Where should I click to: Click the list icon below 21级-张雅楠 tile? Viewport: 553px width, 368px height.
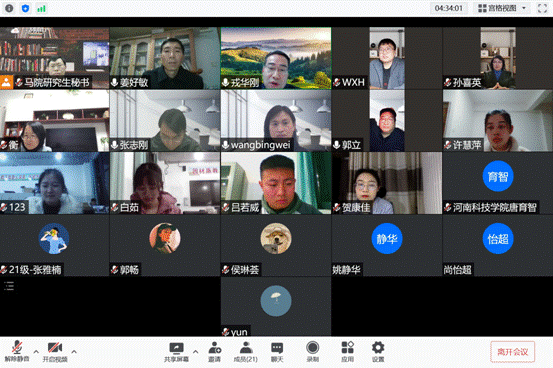click(9, 286)
